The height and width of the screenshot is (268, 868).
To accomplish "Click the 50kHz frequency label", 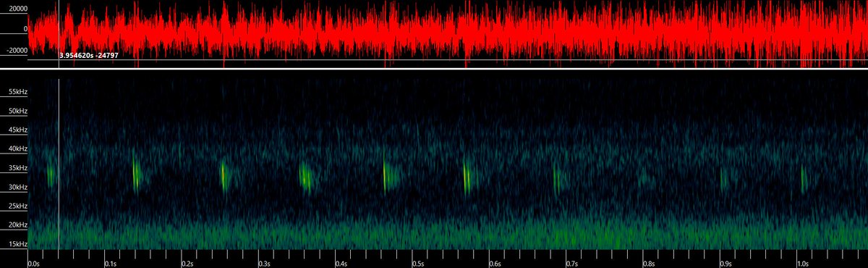I will coord(17,112).
